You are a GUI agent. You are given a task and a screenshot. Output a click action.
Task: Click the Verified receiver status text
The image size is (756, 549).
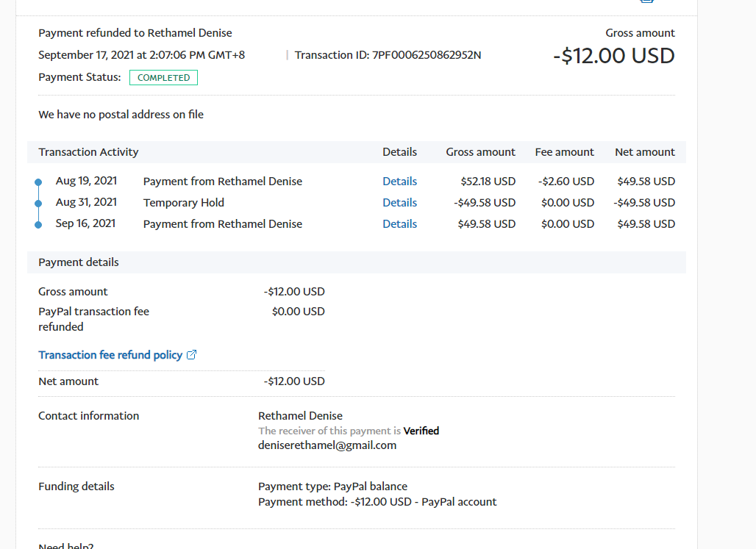pyautogui.click(x=421, y=431)
